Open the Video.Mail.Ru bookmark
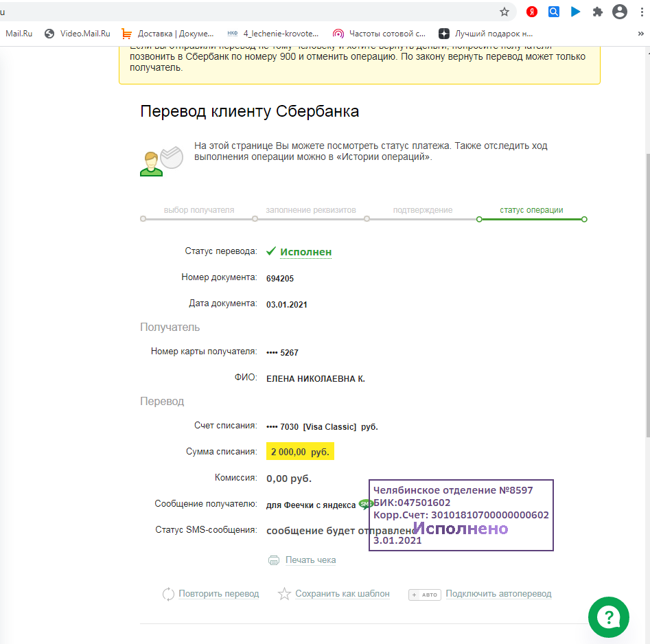Image resolution: width=650 pixels, height=644 pixels. (x=78, y=34)
